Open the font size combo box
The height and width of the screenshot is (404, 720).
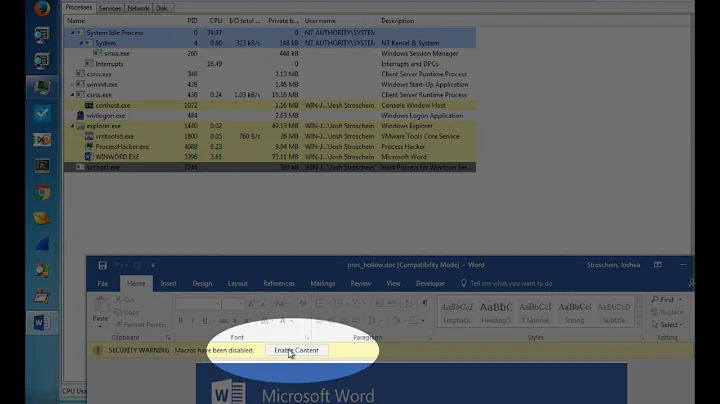(233, 303)
